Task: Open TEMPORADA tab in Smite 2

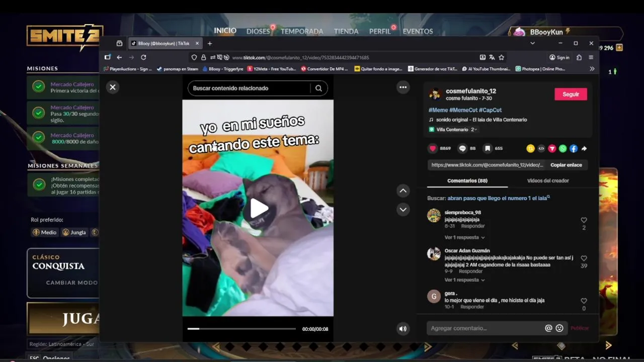Action: pos(302,31)
